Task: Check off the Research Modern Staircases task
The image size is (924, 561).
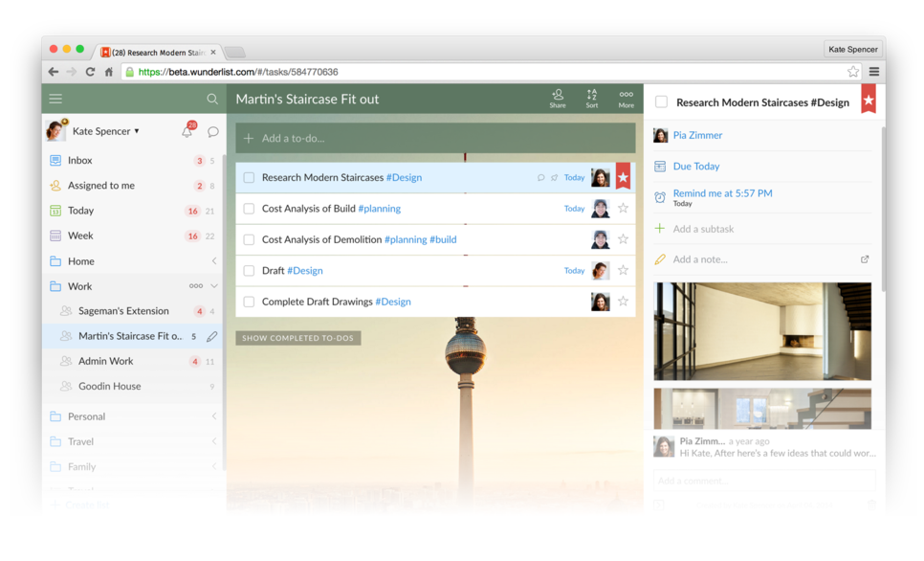Action: point(251,176)
